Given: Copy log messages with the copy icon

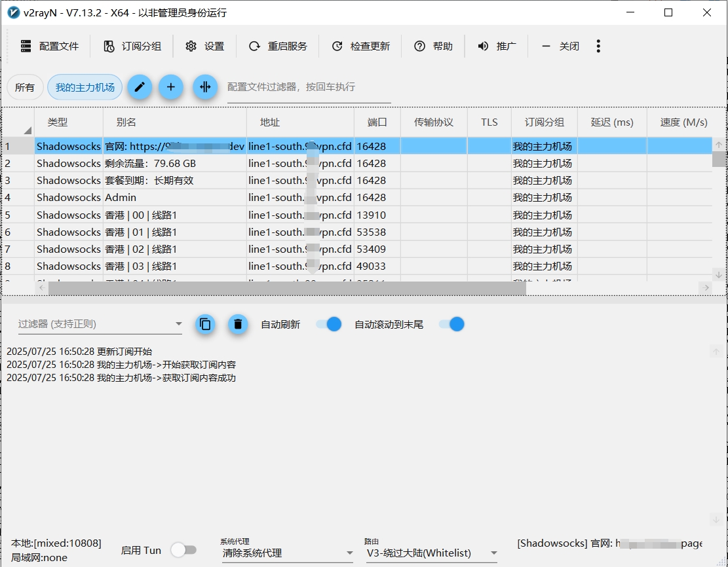Looking at the screenshot, I should [x=205, y=324].
